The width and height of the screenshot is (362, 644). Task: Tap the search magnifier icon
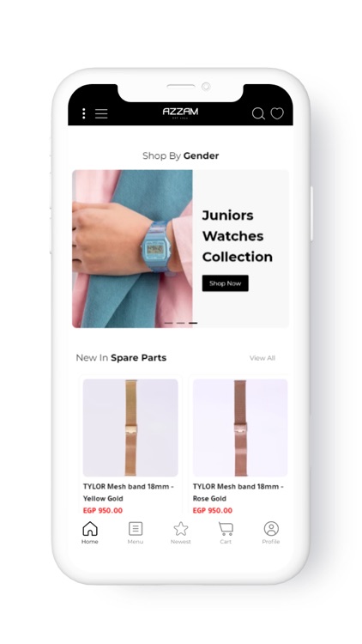(x=258, y=113)
